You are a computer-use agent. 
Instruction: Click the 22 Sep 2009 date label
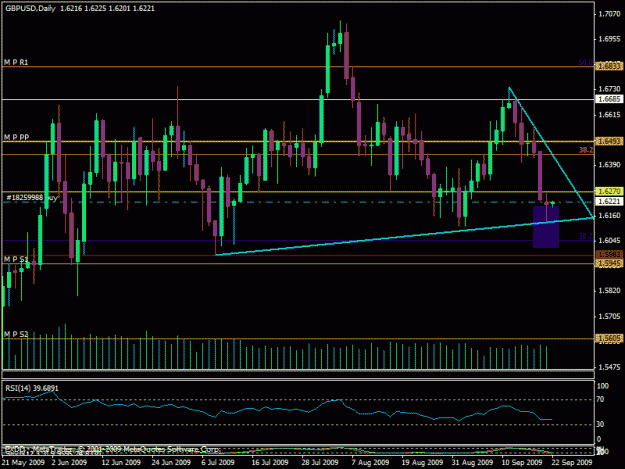572,463
